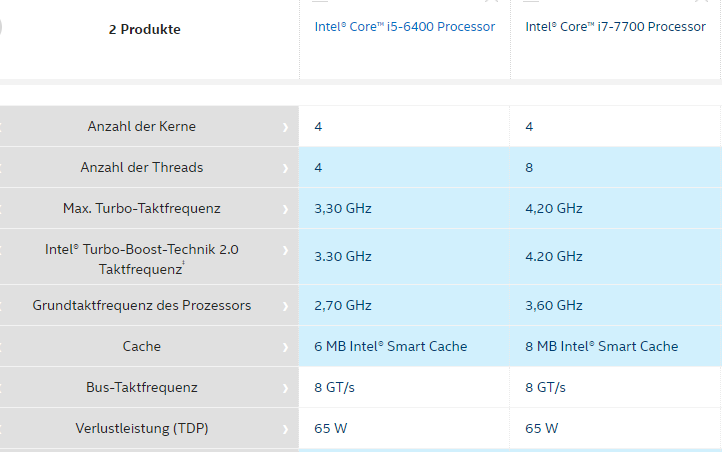This screenshot has width=722, height=452.
Task: Expand the Grundtaktfrequenz des Prozessors row chevron
Action: (x=285, y=306)
